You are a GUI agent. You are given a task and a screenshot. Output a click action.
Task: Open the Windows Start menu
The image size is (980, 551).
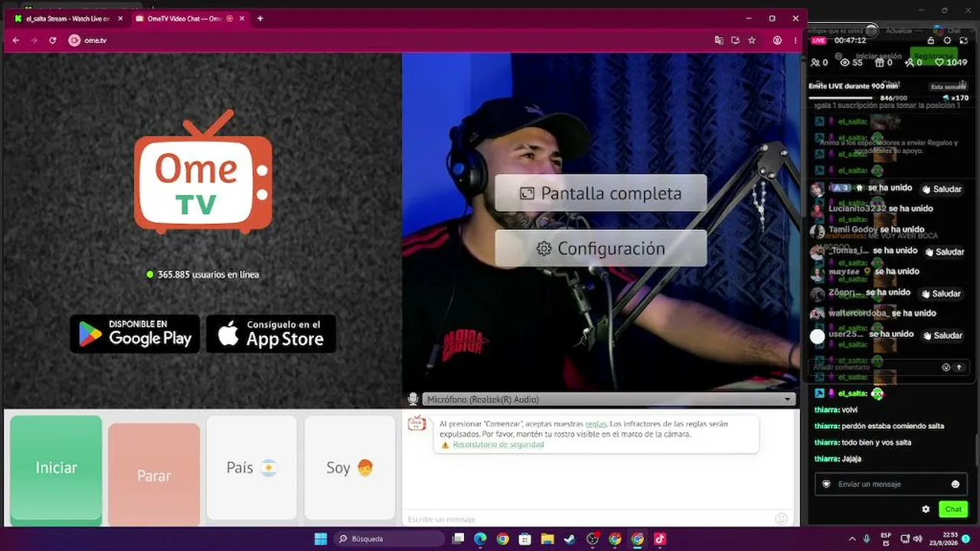[x=321, y=539]
